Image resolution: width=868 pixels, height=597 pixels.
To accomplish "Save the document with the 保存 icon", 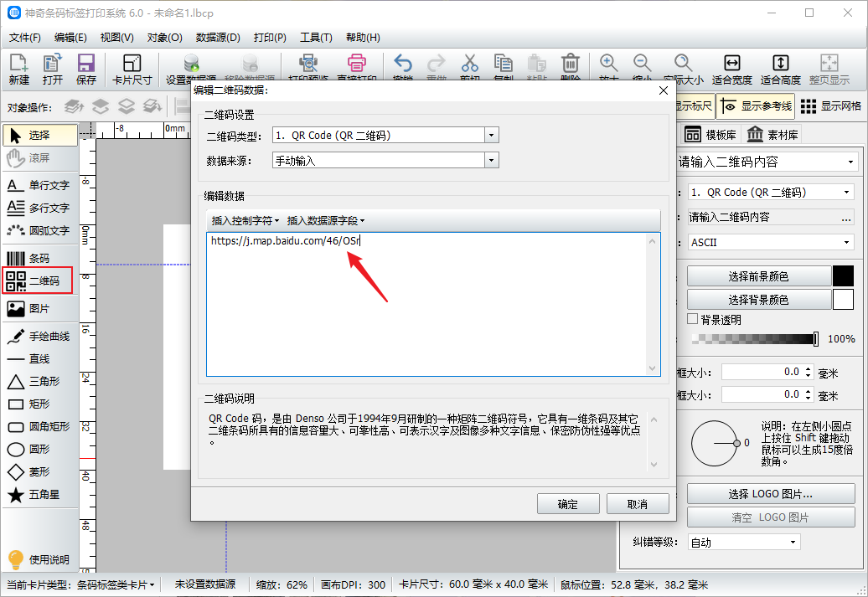I will (85, 69).
